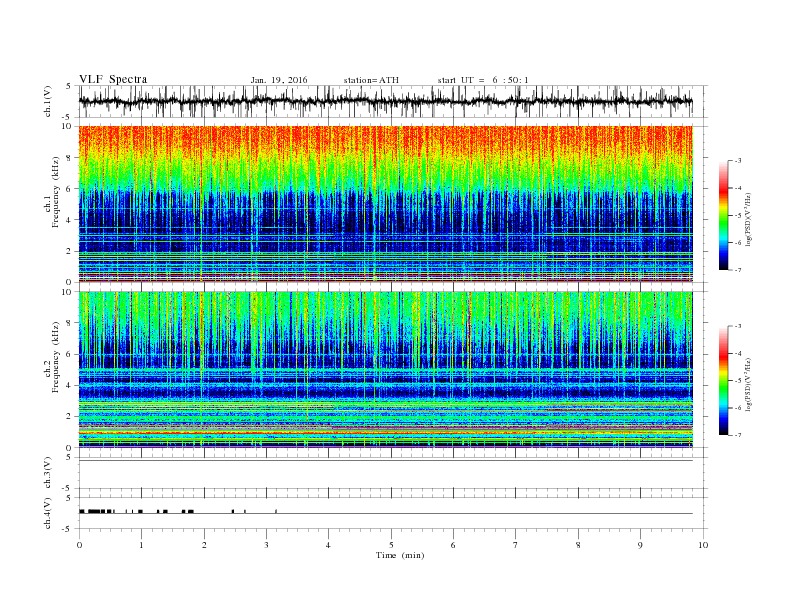Click the "6" kHz tick on ch.2 frequency axis
Image resolution: width=792 pixels, height=612 pixels.
click(70, 354)
